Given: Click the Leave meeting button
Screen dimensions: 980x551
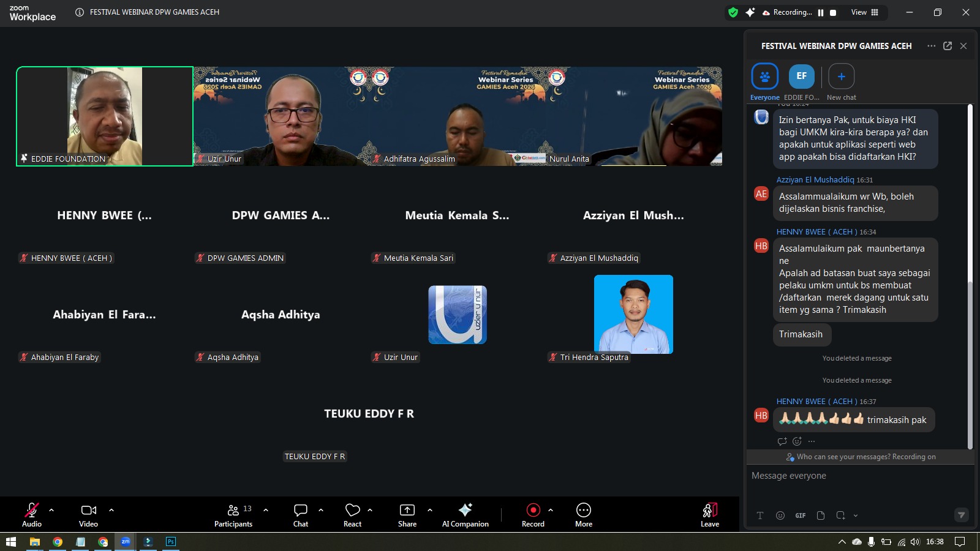Looking at the screenshot, I should tap(709, 514).
